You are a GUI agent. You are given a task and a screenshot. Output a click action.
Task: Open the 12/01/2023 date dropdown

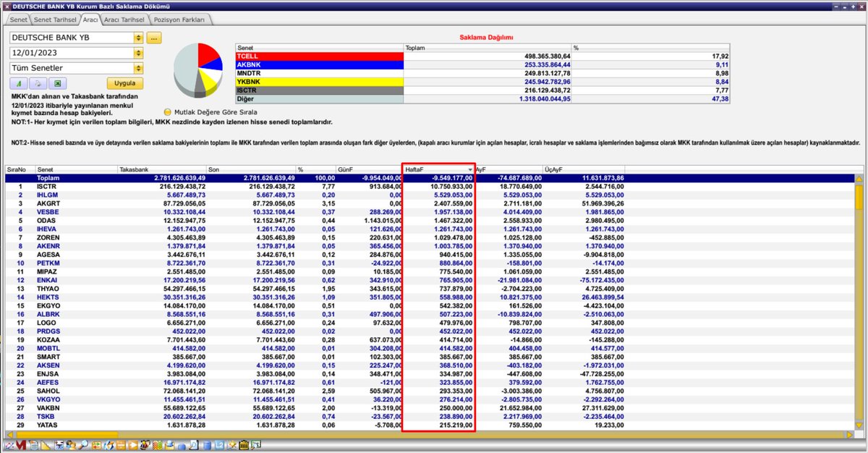coord(138,53)
